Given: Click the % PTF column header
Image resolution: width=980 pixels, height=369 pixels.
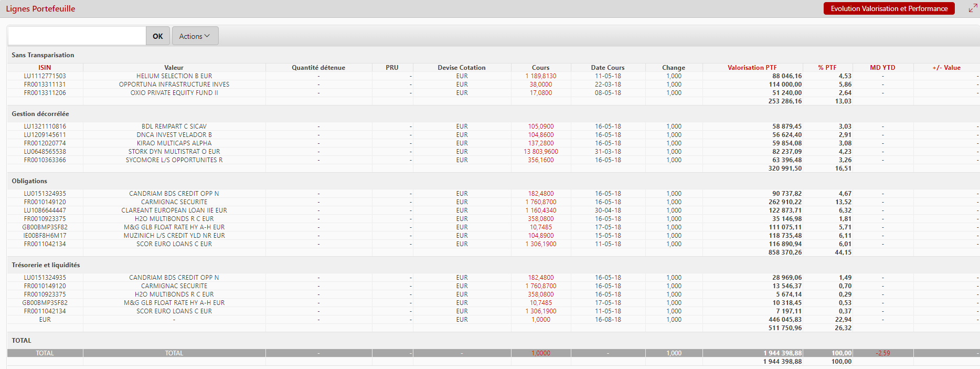Looking at the screenshot, I should (x=827, y=68).
